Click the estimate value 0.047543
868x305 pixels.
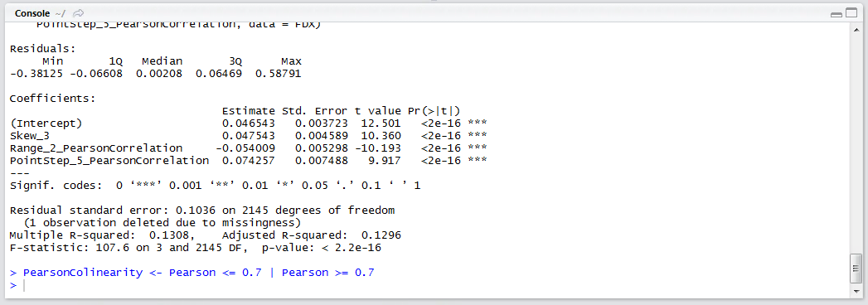coord(249,136)
